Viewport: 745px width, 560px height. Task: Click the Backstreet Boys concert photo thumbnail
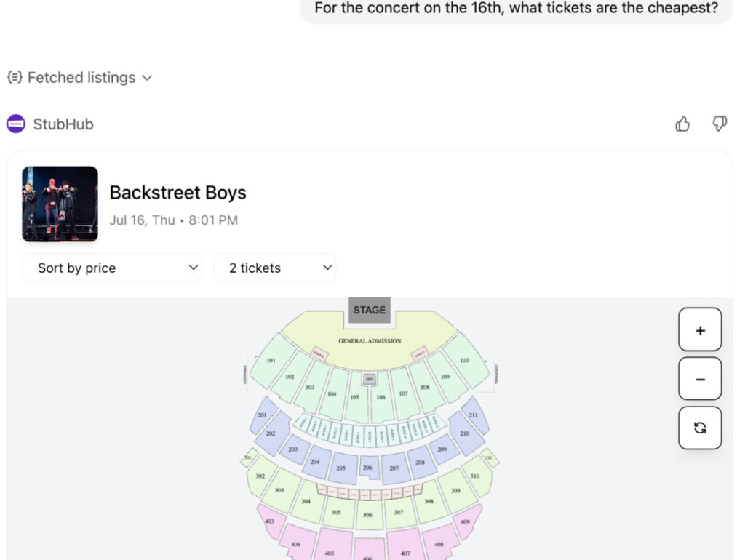pyautogui.click(x=60, y=204)
